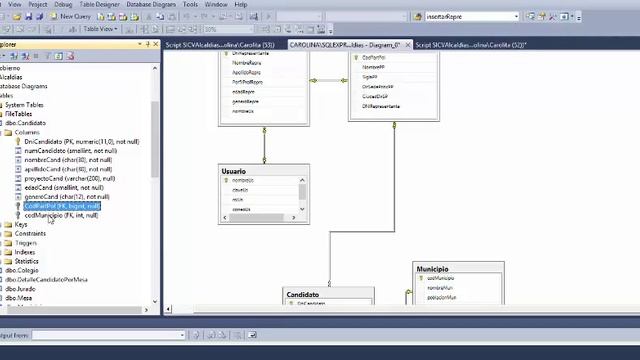Select proyectoCand column
640x360 pixels.
point(70,178)
